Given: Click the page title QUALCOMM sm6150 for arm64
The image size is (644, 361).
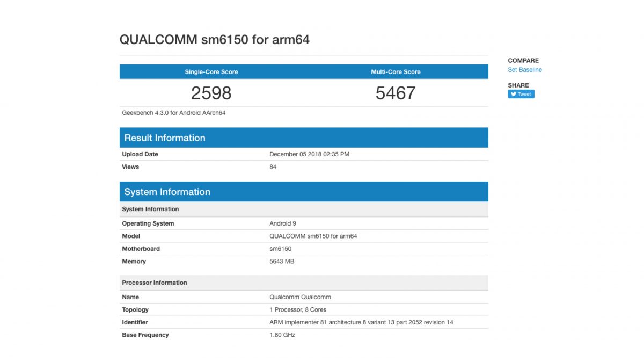Looking at the screenshot, I should (214, 40).
